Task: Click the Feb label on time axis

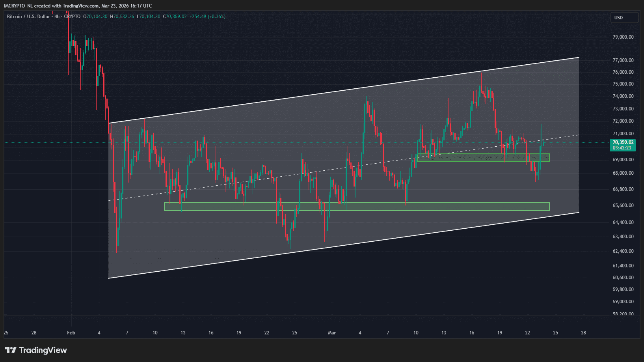Action: [x=71, y=333]
